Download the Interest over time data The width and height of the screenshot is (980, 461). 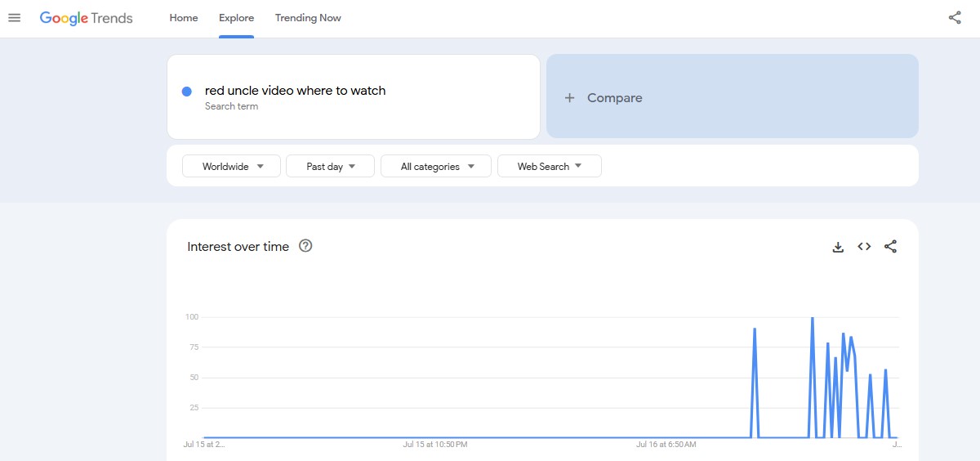(838, 247)
